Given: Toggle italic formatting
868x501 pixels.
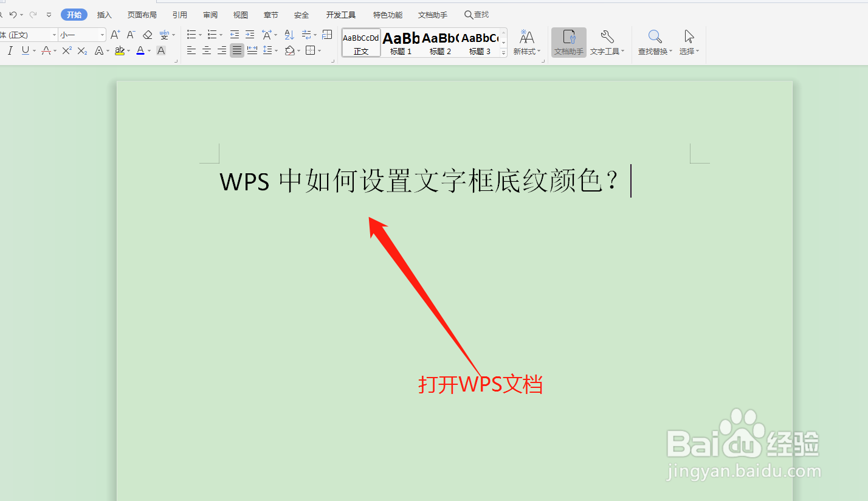Looking at the screenshot, I should (x=10, y=50).
